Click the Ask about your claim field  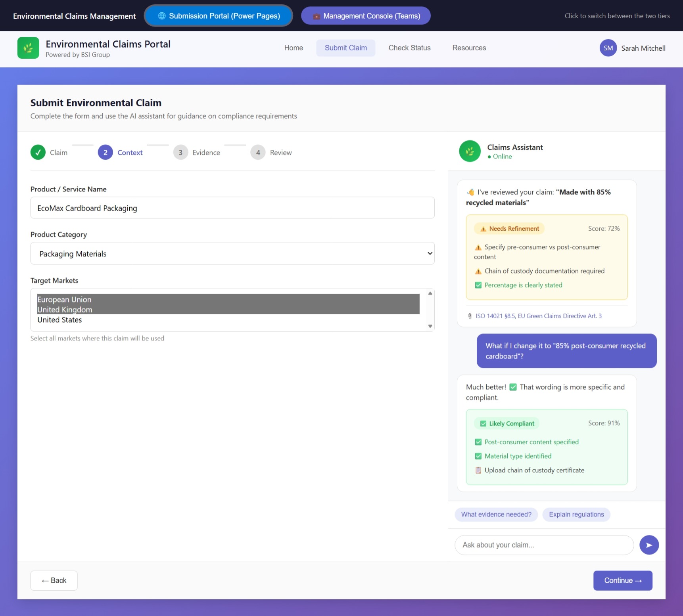[x=544, y=545]
